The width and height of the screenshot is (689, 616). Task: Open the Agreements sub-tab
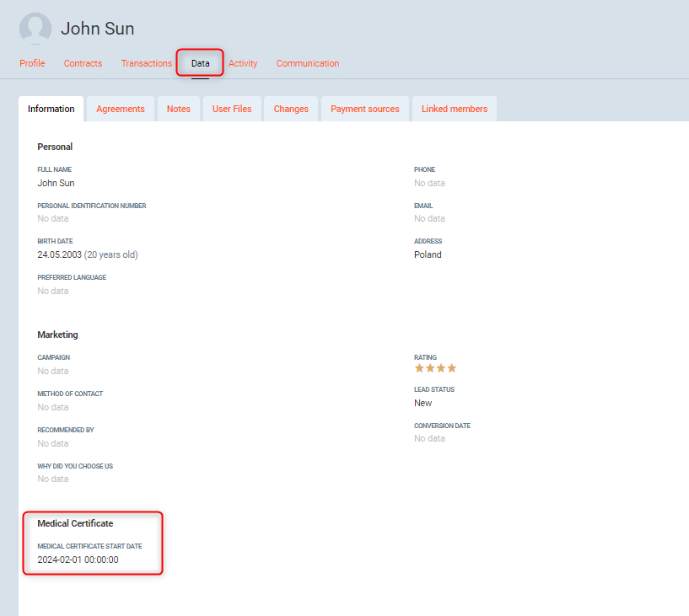[x=121, y=109]
